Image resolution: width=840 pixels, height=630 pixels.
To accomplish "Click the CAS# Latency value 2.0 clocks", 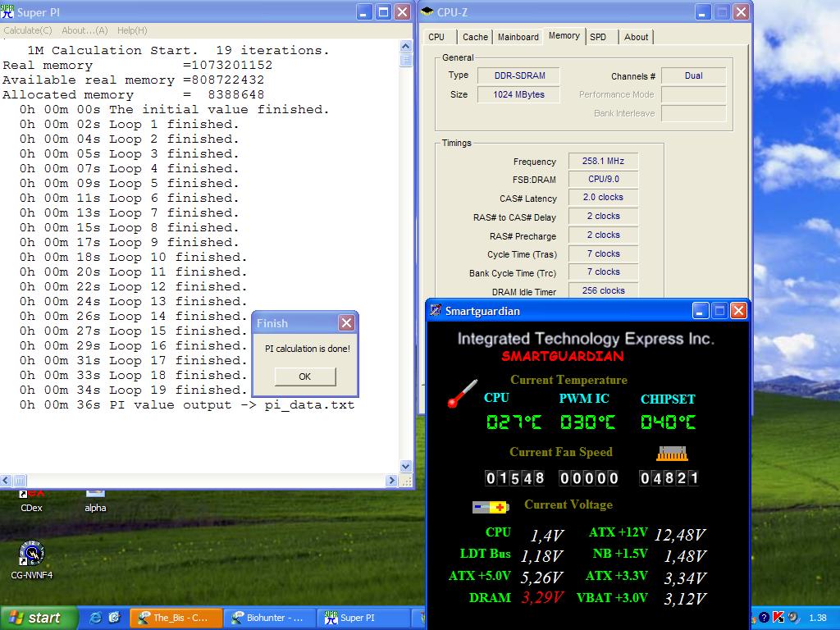I will click(x=603, y=197).
